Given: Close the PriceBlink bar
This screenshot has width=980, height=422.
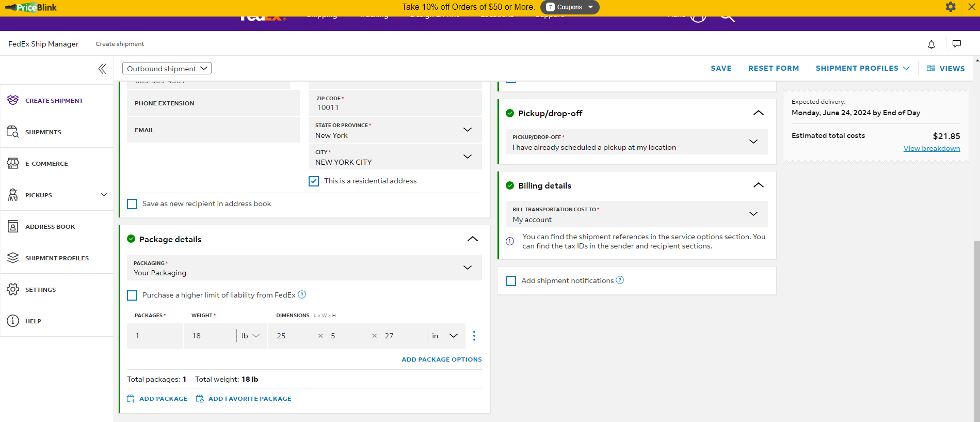Looking at the screenshot, I should pos(971,7).
